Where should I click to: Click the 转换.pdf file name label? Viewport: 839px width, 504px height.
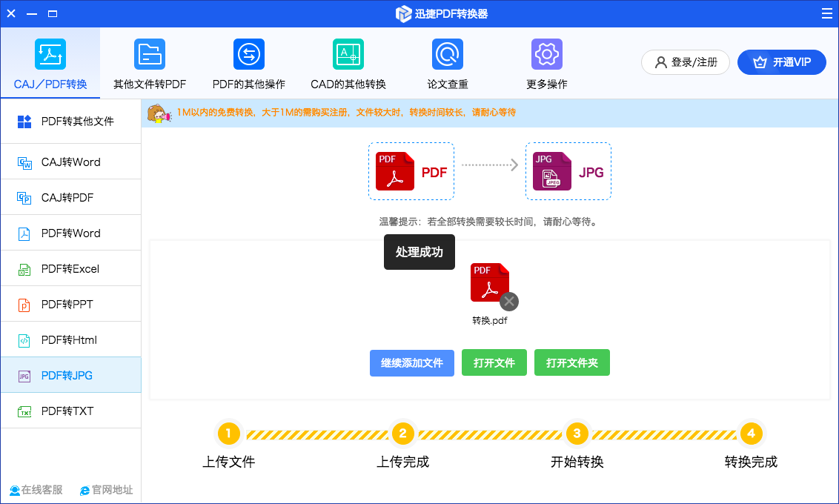[490, 320]
